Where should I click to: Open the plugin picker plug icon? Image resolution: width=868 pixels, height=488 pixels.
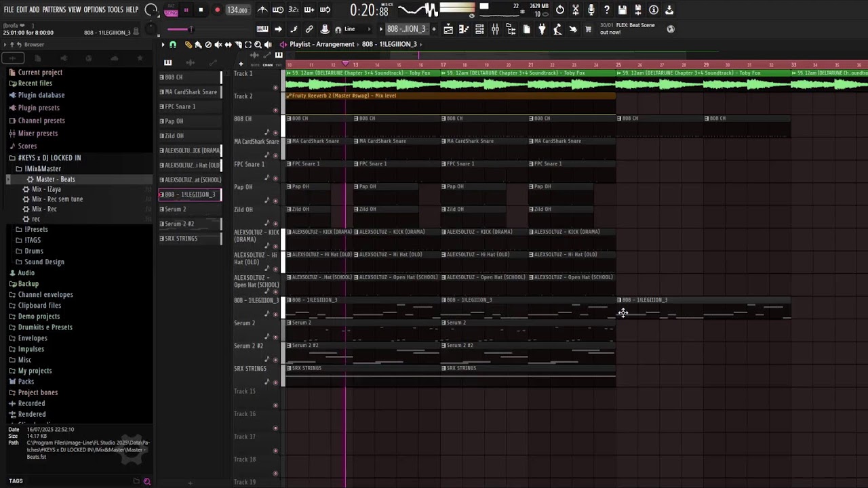pos(542,29)
